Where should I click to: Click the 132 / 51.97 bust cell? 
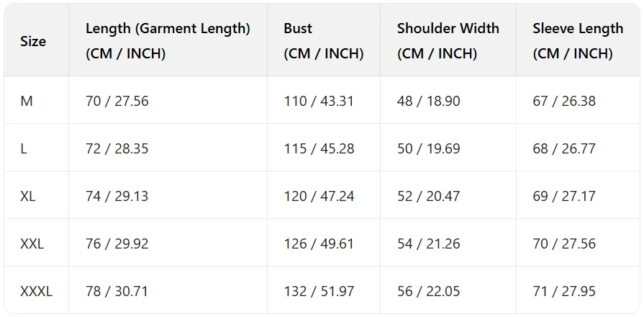tap(319, 291)
